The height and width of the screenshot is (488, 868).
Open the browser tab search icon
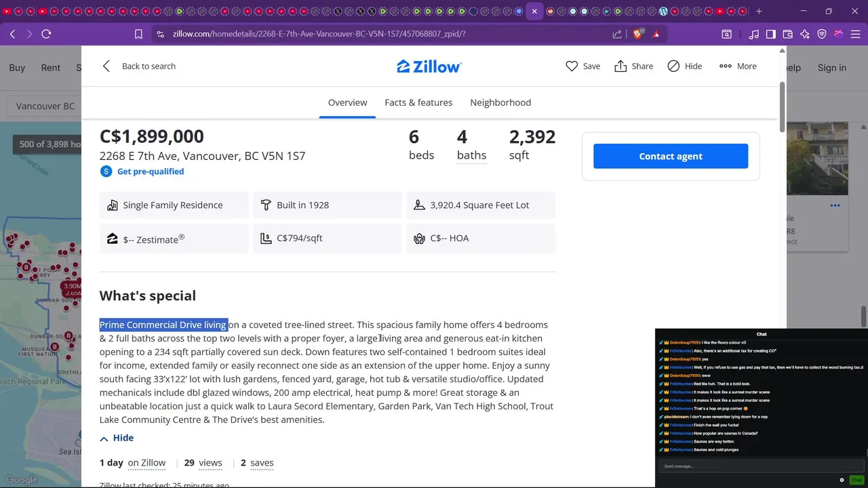(x=726, y=34)
